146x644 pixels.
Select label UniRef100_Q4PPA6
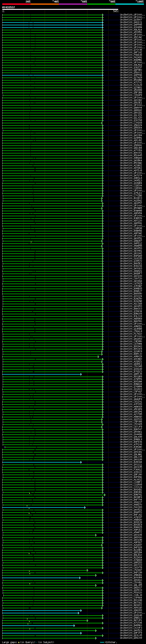131,75
